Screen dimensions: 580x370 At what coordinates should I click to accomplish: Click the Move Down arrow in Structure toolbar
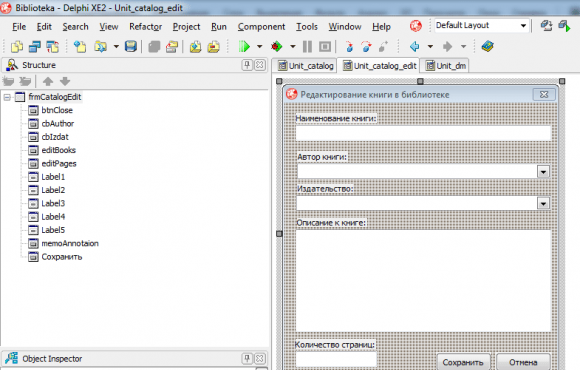pos(65,81)
